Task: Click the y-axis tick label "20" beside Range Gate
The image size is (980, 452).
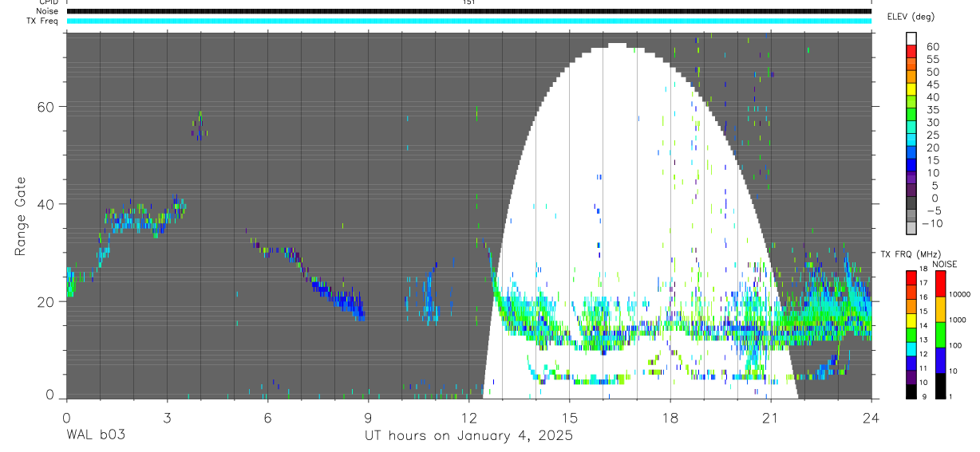Action: tap(46, 301)
